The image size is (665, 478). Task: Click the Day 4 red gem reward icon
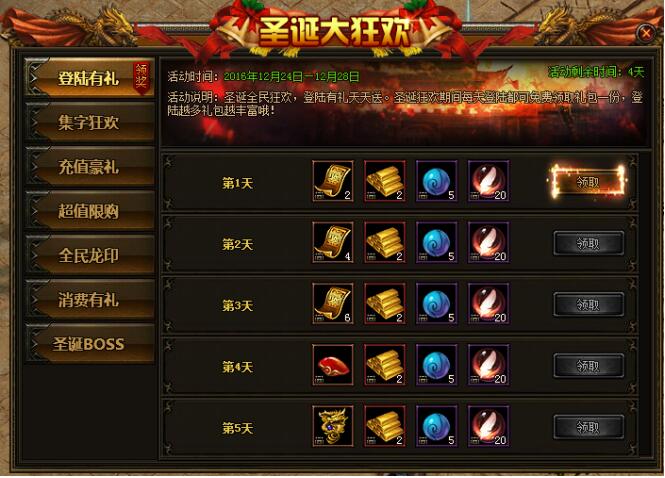[333, 365]
